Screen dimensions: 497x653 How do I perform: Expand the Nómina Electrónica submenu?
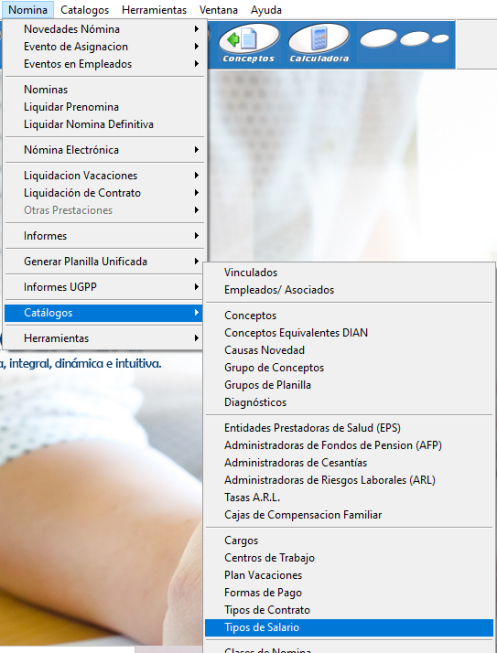pyautogui.click(x=104, y=150)
